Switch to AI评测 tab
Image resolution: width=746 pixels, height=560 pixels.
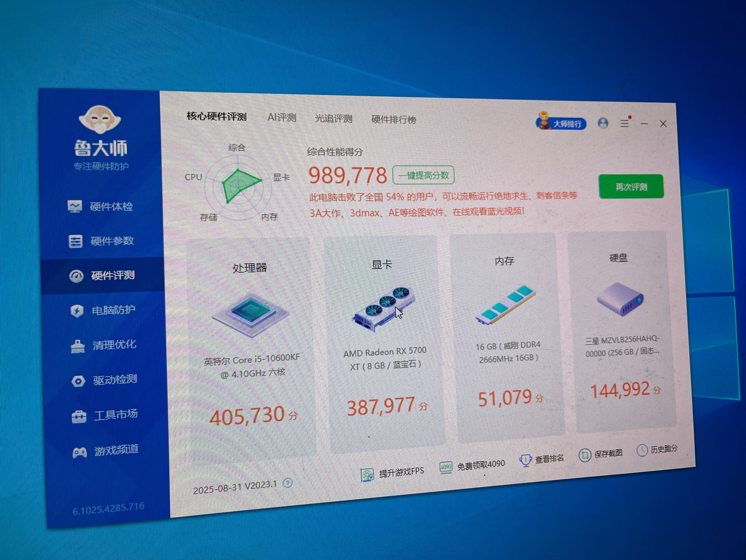tap(282, 117)
